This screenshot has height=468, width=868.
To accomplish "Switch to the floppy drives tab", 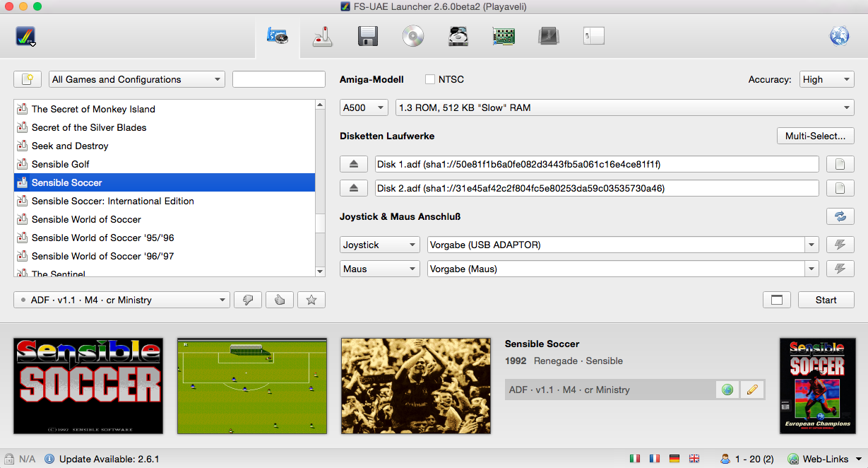I will click(368, 36).
